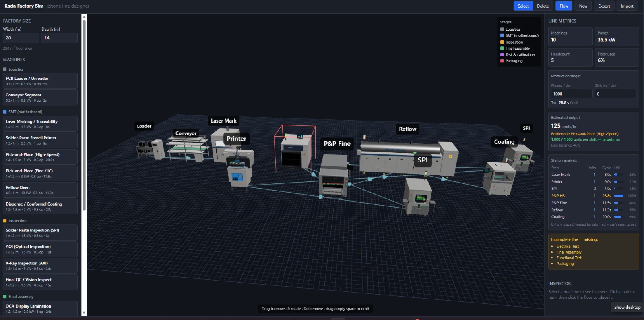Click the Shift hrs / day field
Screen dimensions: 644x320
(615, 94)
